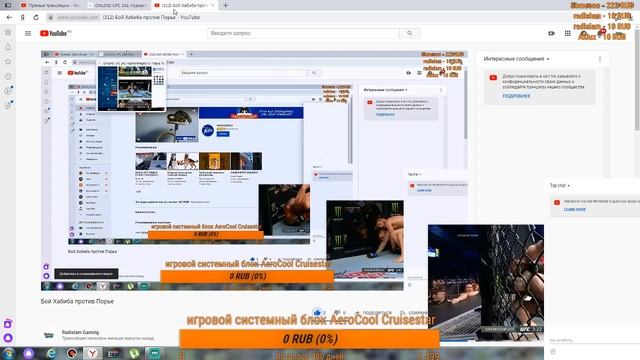Open the purple camera icon above Alice

coord(8,324)
